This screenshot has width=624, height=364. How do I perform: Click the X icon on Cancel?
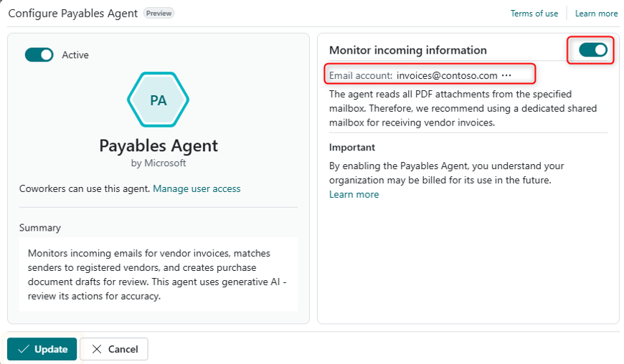96,349
